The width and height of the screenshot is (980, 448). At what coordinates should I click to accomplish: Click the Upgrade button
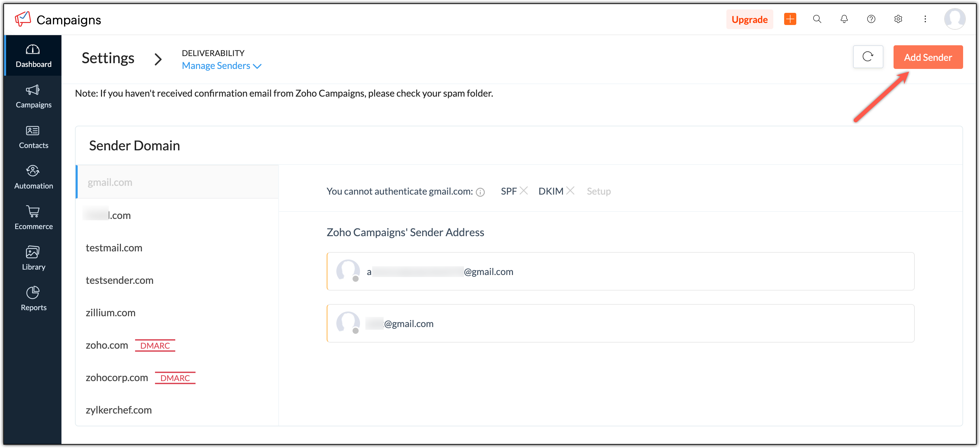pos(749,19)
